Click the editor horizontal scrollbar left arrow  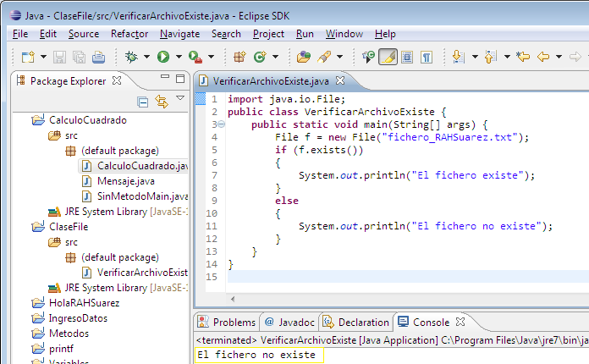[x=233, y=299]
